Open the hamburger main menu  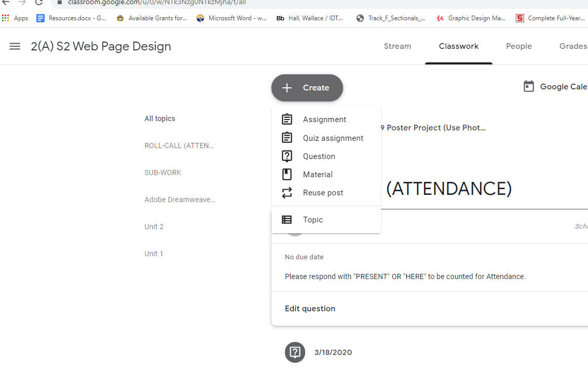(15, 46)
